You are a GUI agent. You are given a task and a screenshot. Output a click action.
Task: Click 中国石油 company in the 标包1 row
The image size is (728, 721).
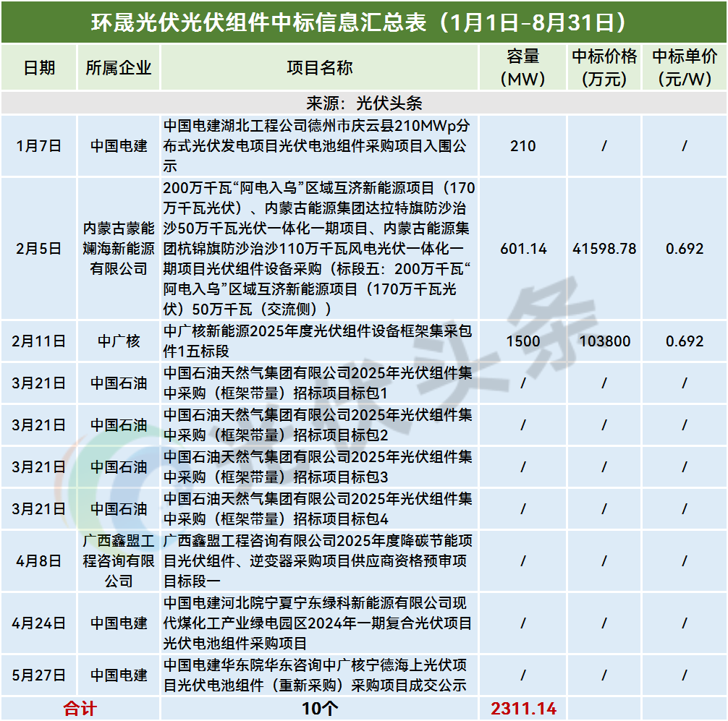click(119, 383)
